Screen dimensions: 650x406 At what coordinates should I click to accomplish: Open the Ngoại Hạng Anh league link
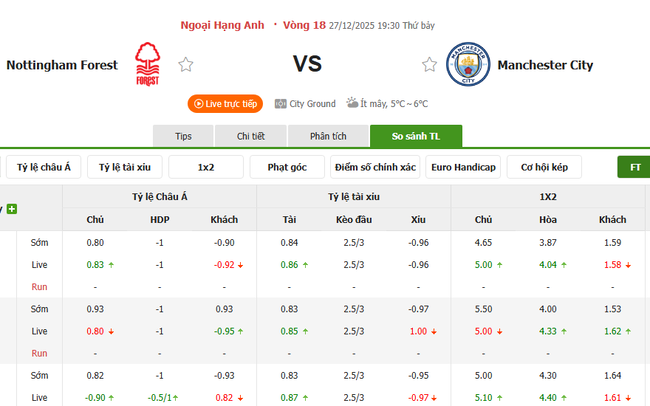point(224,25)
